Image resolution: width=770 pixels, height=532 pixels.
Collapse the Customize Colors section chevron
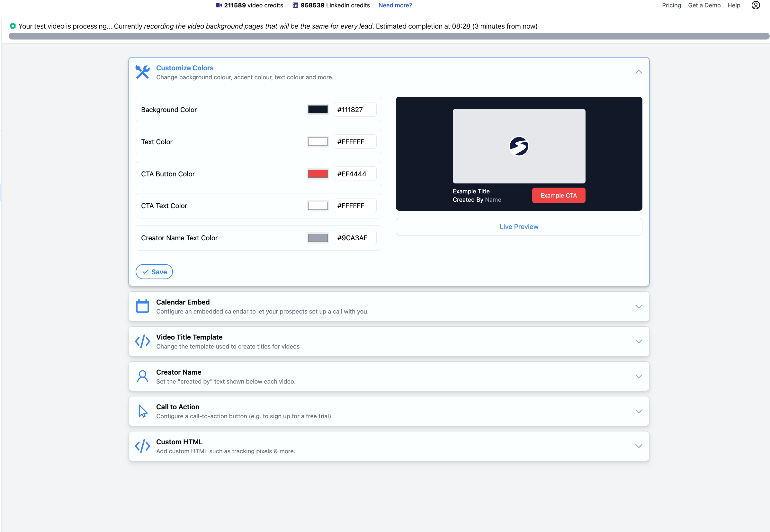pos(639,72)
